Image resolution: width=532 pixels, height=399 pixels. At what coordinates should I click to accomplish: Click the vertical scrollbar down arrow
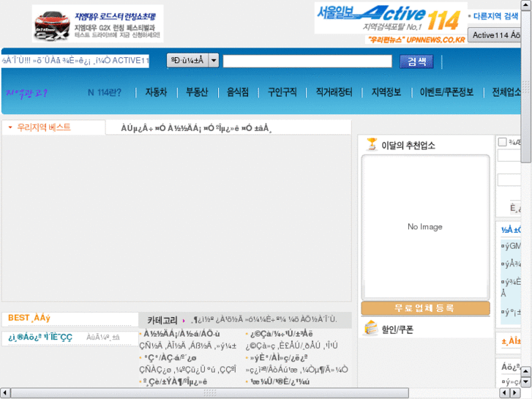tap(526, 381)
